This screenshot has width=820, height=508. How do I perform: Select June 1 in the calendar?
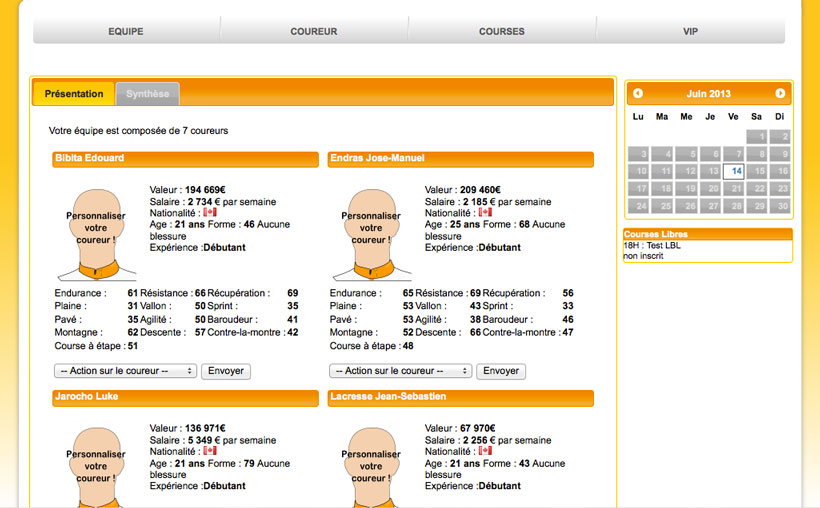pyautogui.click(x=757, y=137)
